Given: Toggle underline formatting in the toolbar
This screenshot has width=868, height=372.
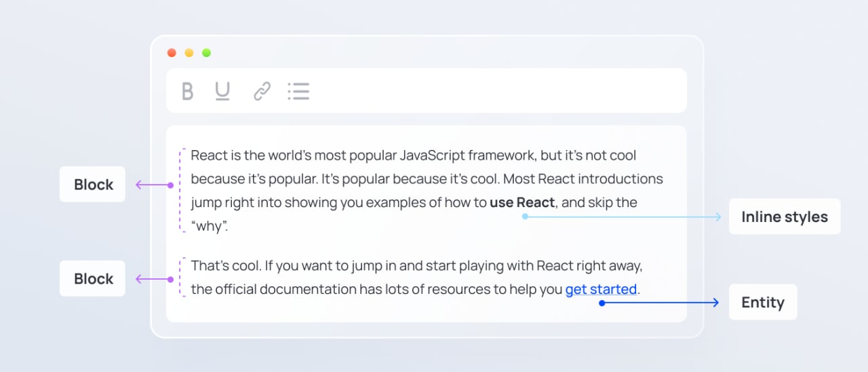Looking at the screenshot, I should pos(222,91).
